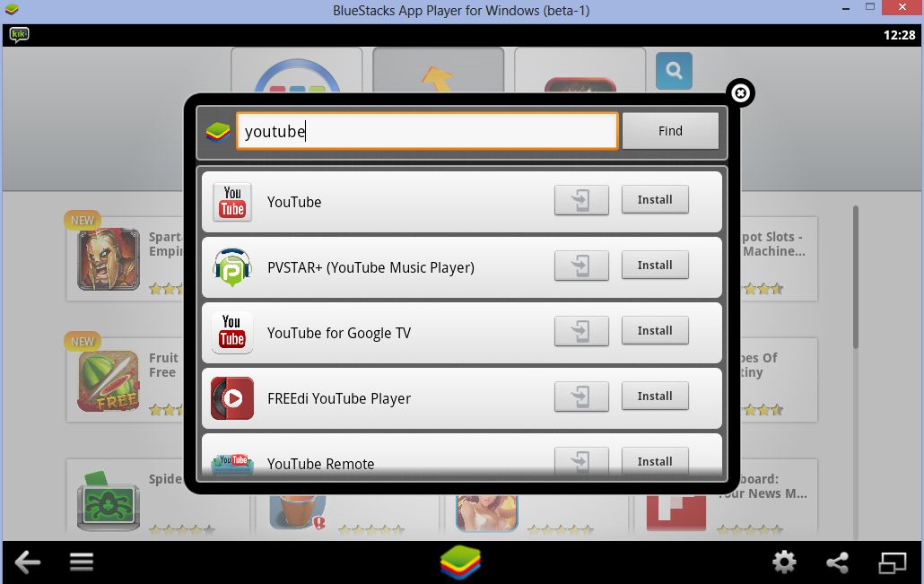Close the search popup with the X
Screen dimensions: 924x584
pos(740,93)
